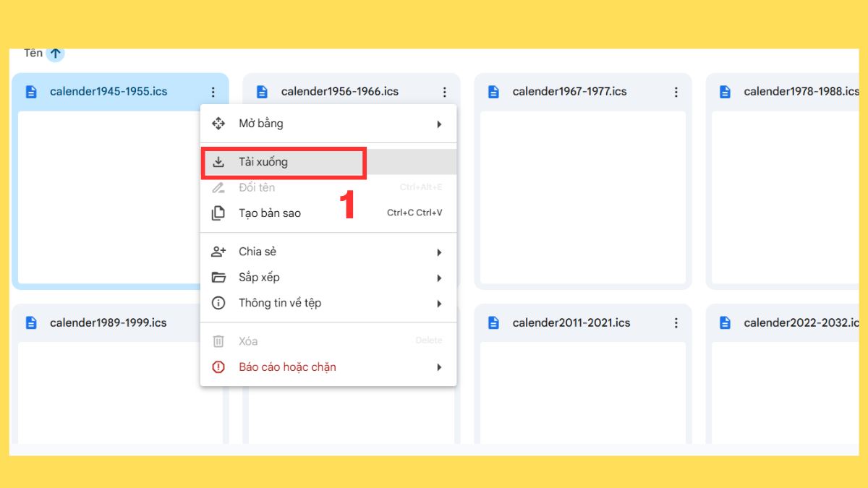Screen dimensions: 868x488
Task: Select the calender1967-1977.ics file name
Action: [x=570, y=92]
